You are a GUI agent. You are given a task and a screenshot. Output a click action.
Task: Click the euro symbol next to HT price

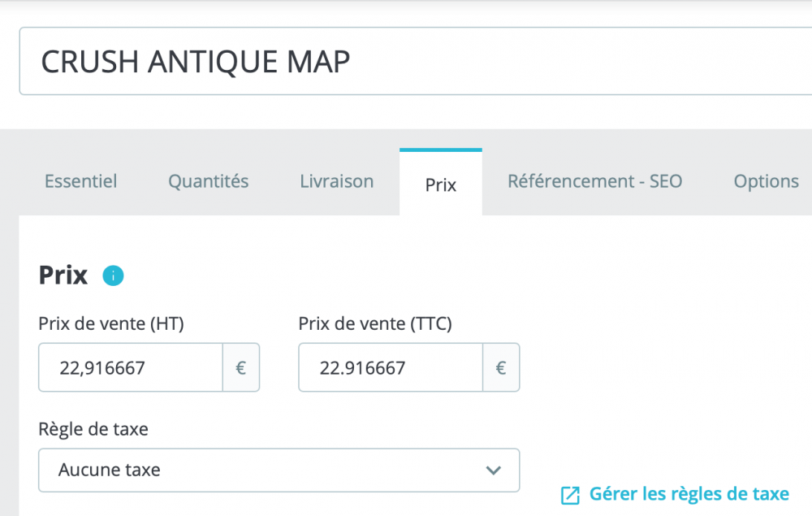point(241,368)
